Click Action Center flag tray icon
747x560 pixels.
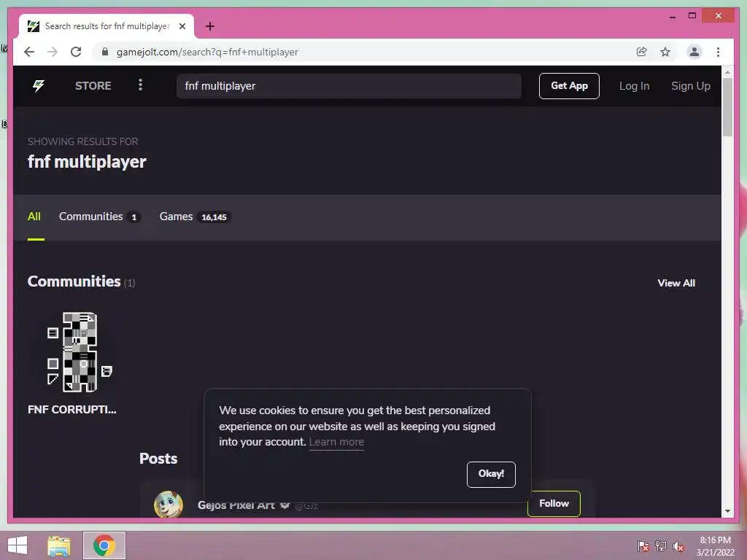click(643, 546)
